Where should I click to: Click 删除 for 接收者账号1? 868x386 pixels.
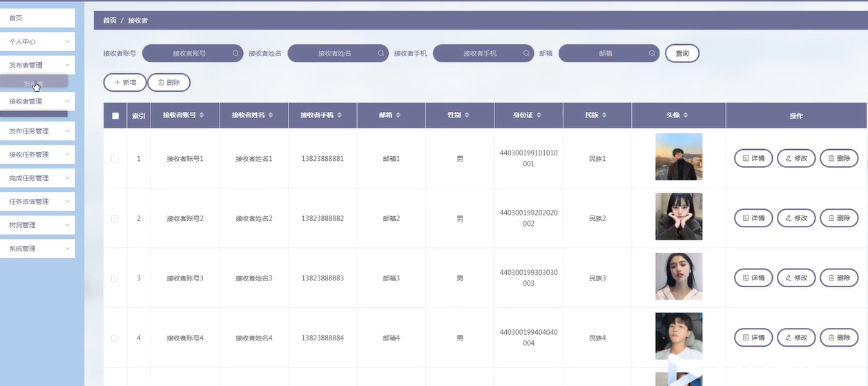839,159
